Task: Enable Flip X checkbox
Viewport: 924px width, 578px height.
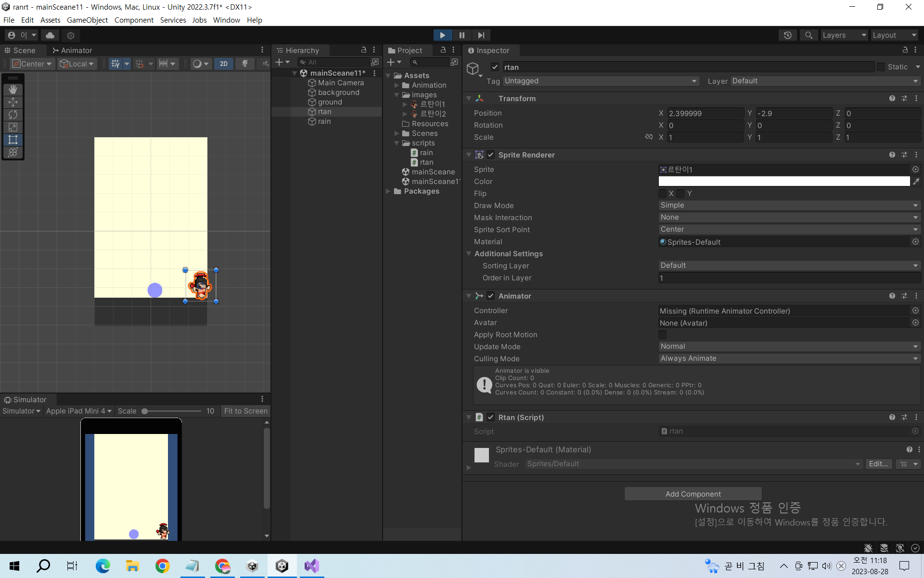Action: click(x=663, y=194)
